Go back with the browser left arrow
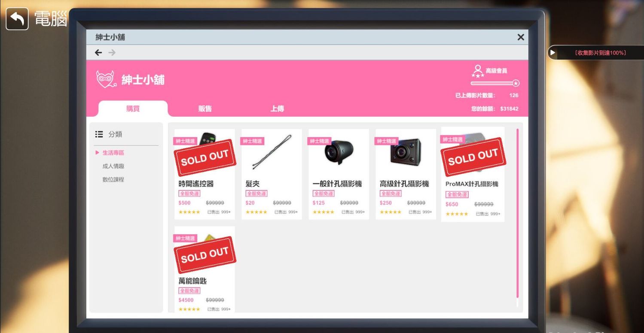 [x=98, y=52]
